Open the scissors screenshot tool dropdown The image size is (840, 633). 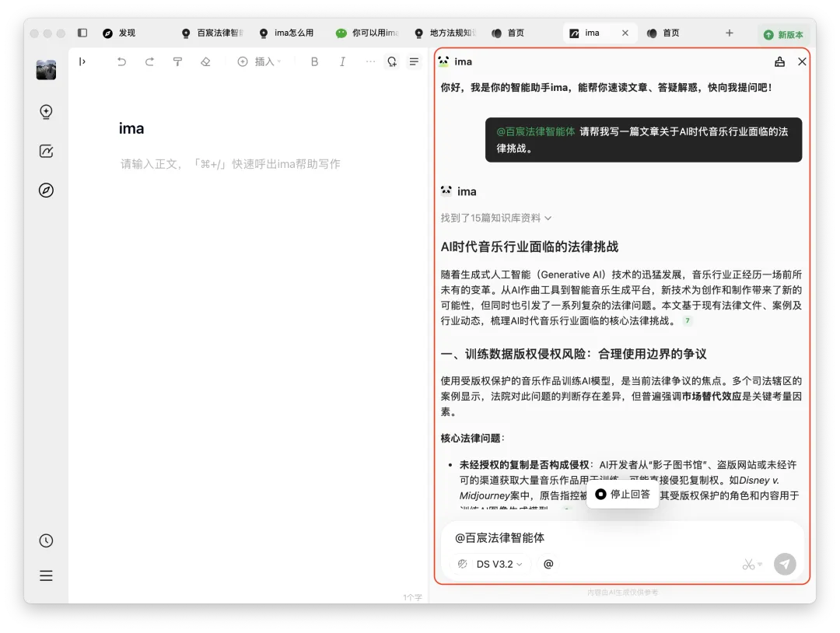pos(752,564)
